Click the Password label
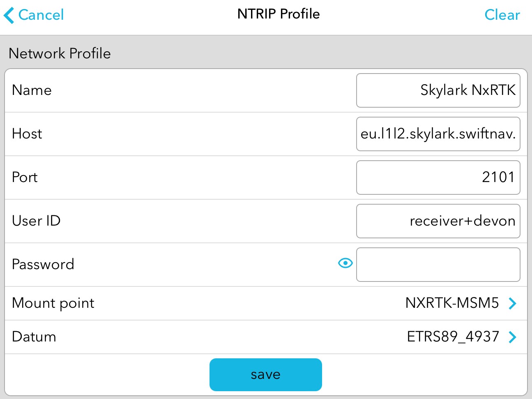 pos(43,264)
